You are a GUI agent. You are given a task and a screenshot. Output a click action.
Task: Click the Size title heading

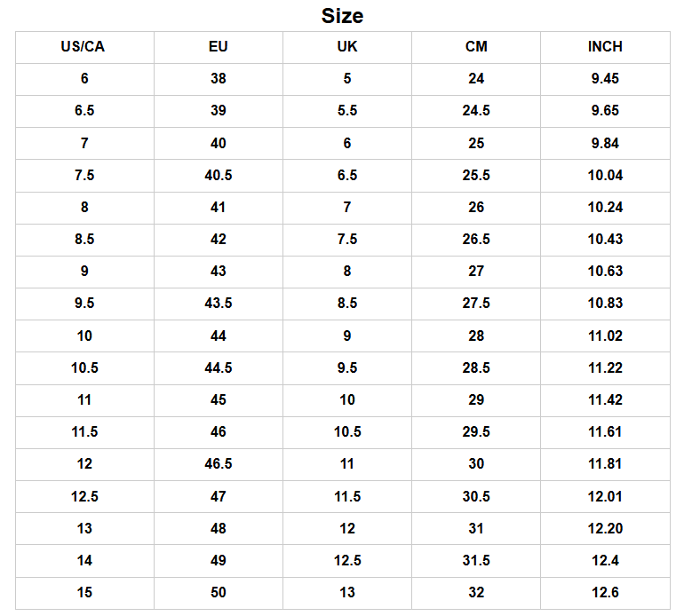pyautogui.click(x=342, y=16)
